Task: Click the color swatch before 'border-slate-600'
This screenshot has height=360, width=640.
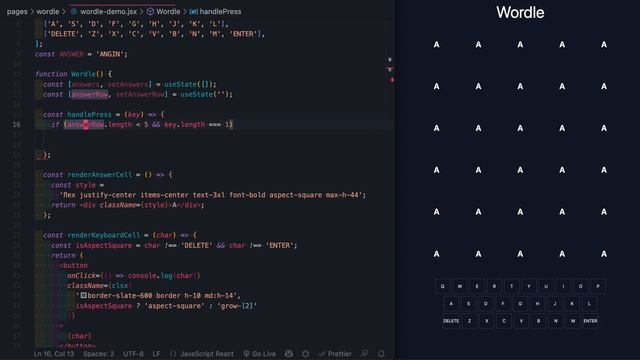Action: pos(83,295)
